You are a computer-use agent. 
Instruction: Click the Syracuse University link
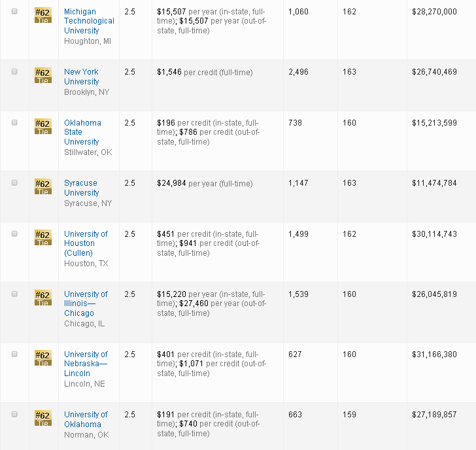pos(81,188)
